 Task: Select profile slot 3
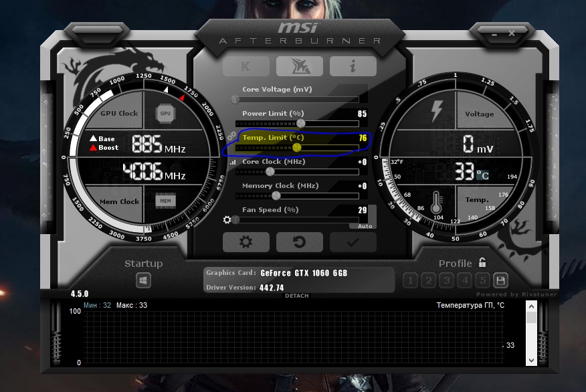pyautogui.click(x=447, y=280)
